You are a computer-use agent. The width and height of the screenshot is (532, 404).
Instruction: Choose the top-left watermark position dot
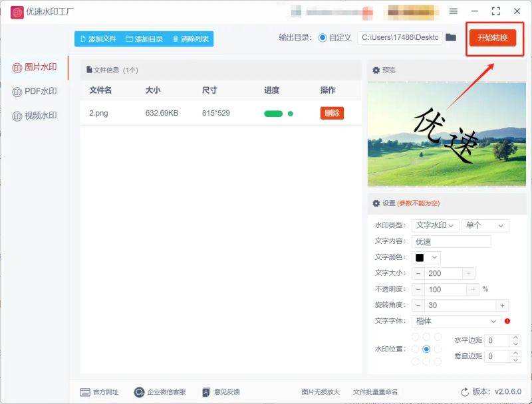pos(415,337)
